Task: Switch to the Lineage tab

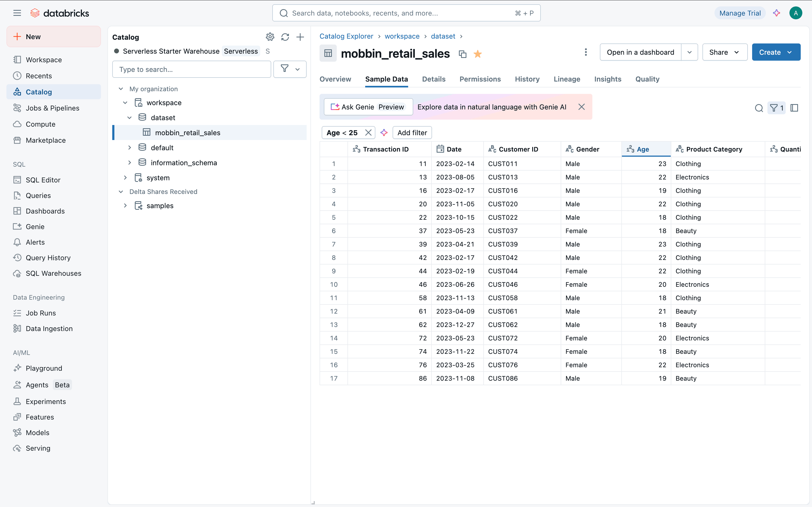Action: point(567,79)
